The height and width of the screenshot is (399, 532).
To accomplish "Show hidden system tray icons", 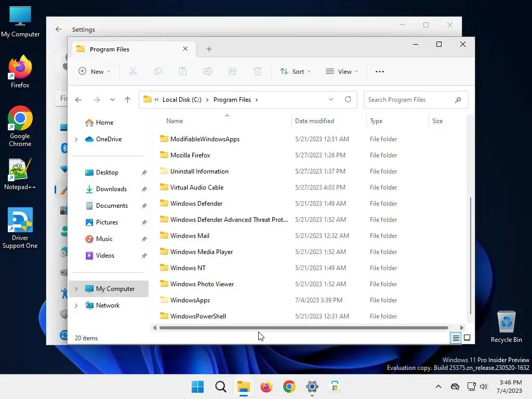I will (x=438, y=387).
